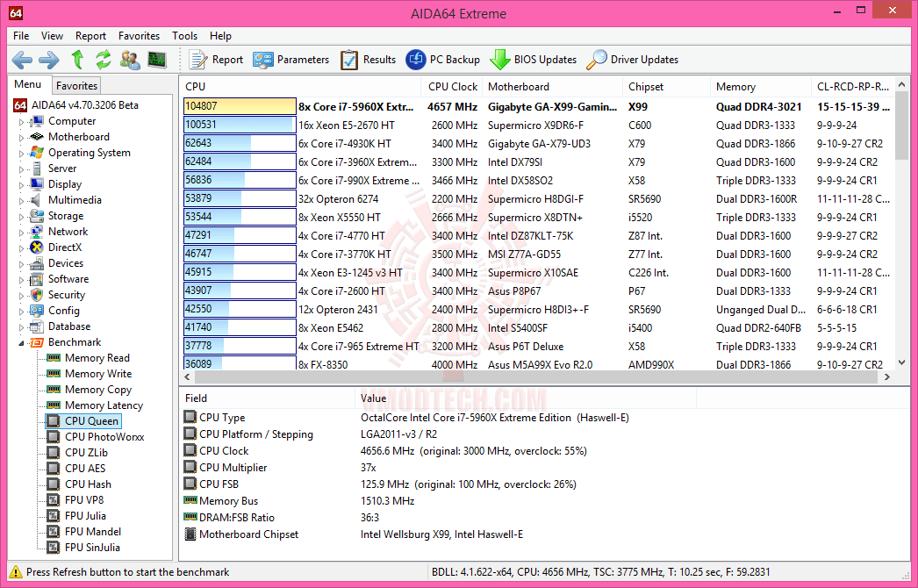This screenshot has height=588, width=918.
Task: Show benchmark Results
Action: coord(369,59)
